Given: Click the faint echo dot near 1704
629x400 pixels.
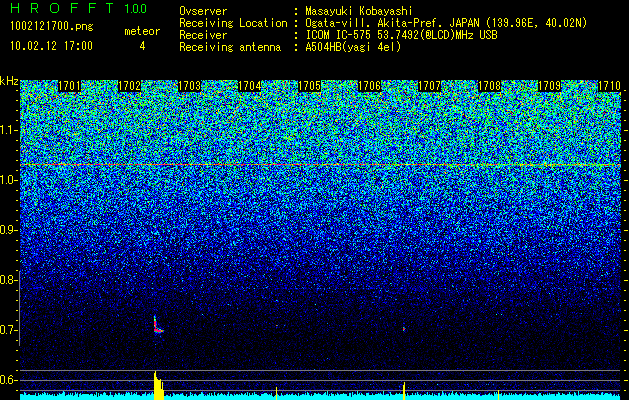Looking at the screenshot, I should coord(277,325).
